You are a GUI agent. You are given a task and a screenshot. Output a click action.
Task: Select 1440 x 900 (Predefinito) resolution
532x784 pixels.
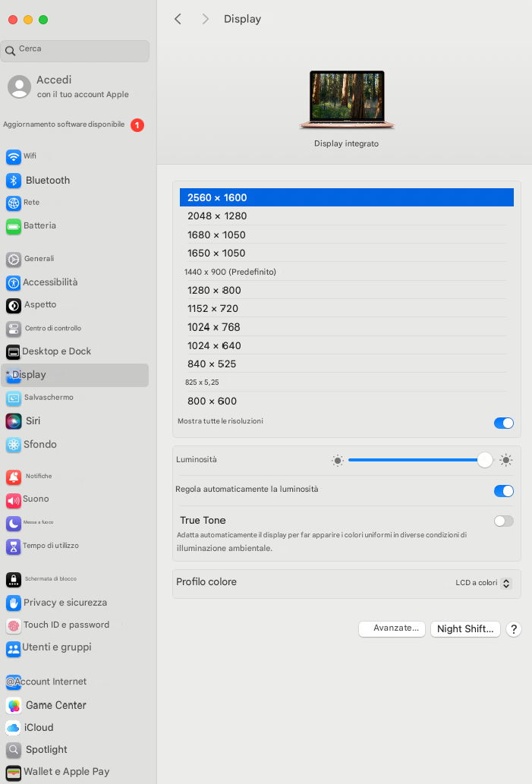pyautogui.click(x=347, y=272)
